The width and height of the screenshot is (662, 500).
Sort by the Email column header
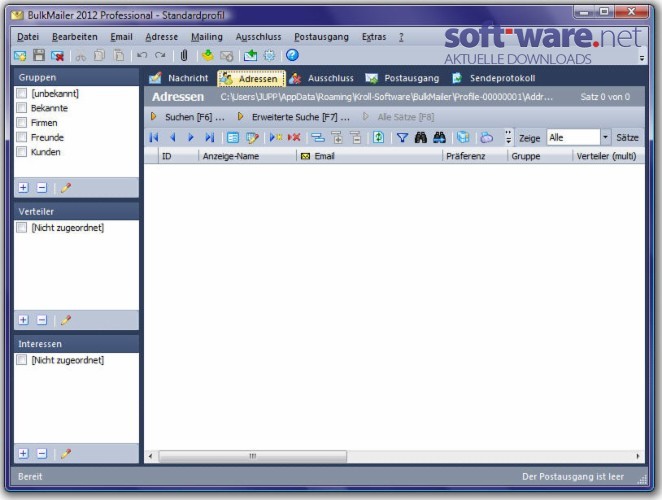tap(369, 156)
